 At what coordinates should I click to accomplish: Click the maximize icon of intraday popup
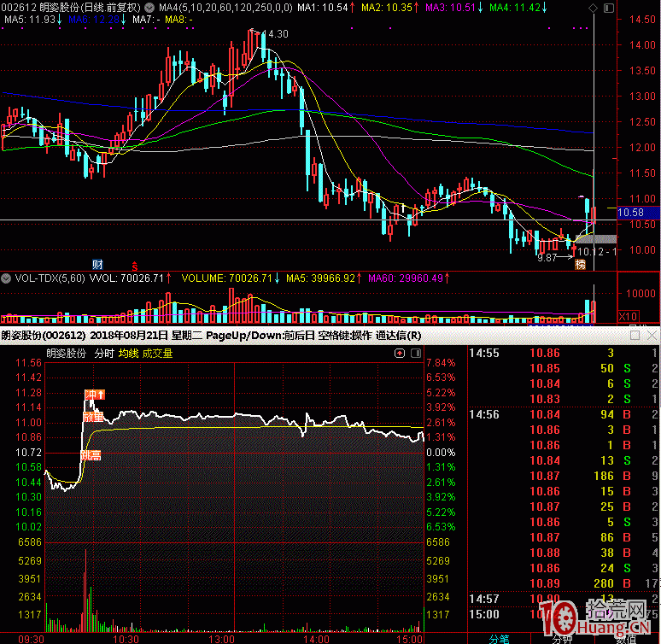(635, 336)
